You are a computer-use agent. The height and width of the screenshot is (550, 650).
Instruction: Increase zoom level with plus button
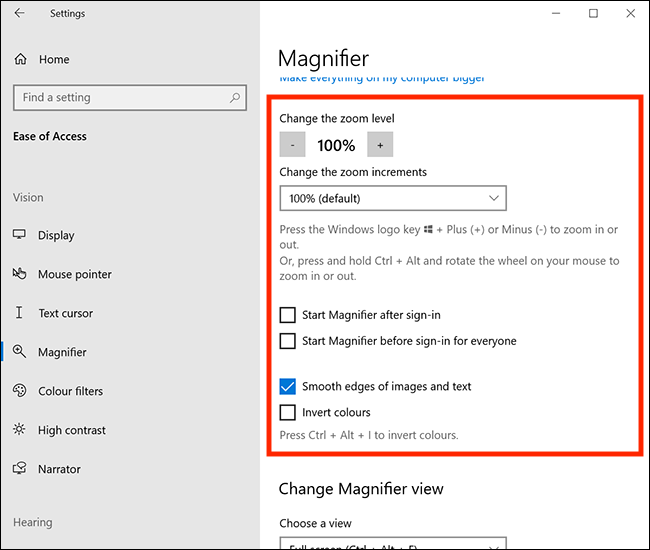coord(380,145)
